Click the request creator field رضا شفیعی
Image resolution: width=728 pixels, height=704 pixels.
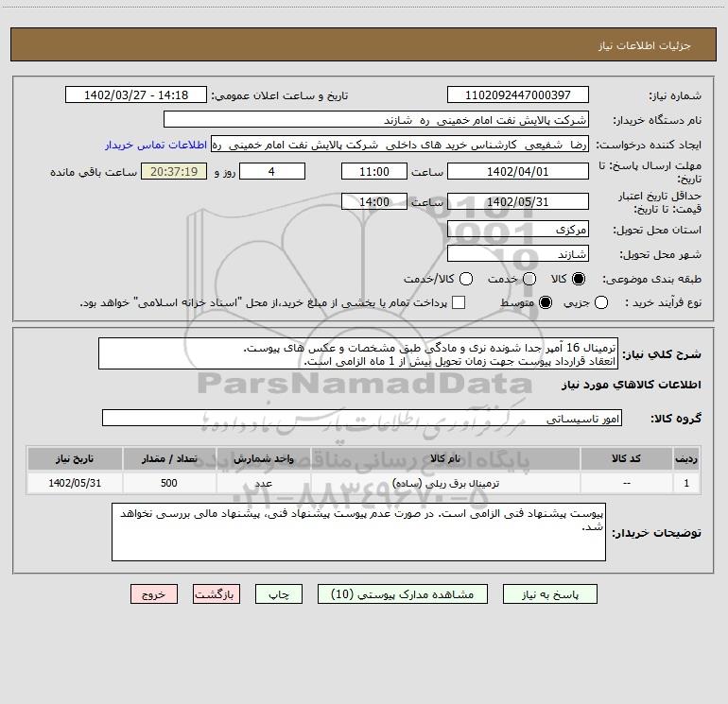400,145
